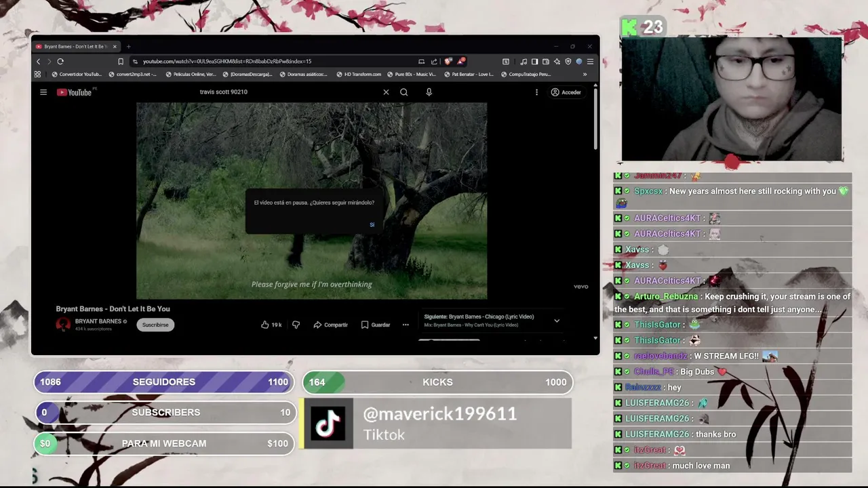Toggle the browser sidebar panel icon
The width and height of the screenshot is (868, 488).
pyautogui.click(x=534, y=61)
